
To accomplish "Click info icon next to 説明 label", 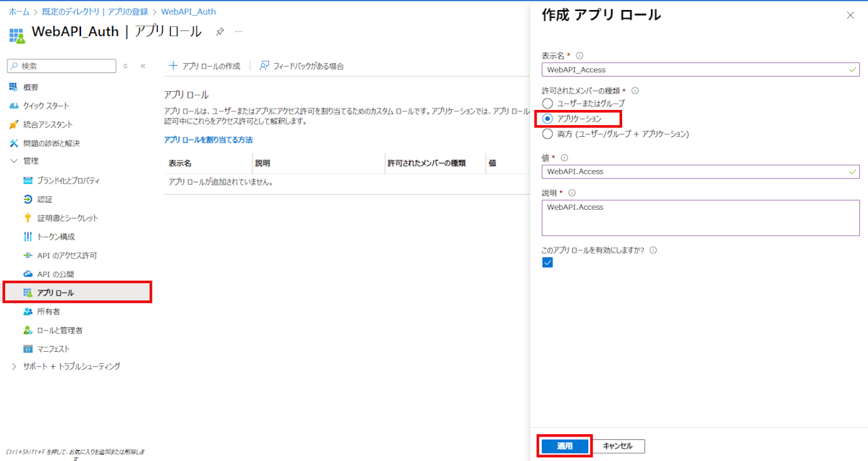I will click(571, 193).
